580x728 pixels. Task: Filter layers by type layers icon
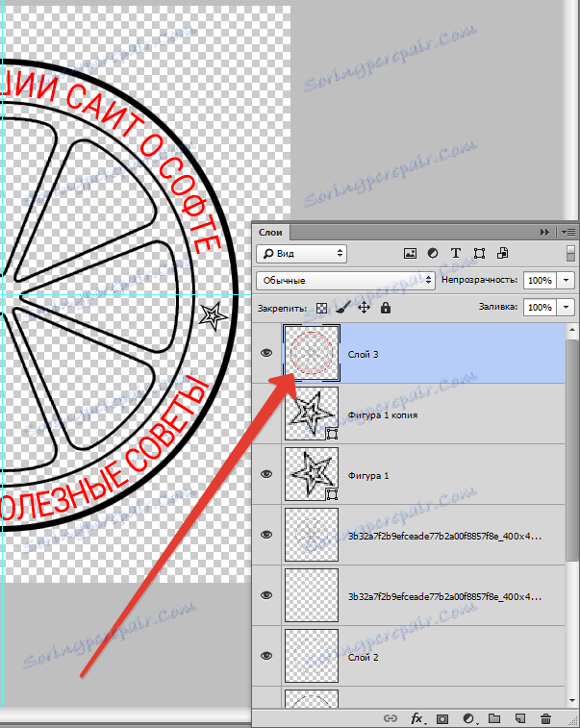(456, 254)
